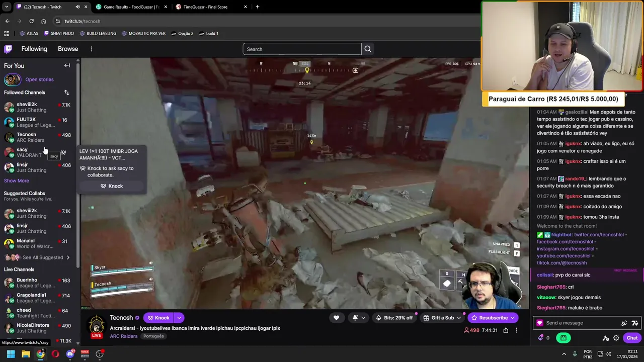Viewport: 644px width, 362px height.
Task: Collapse the For You sidebar
Action: click(67, 65)
